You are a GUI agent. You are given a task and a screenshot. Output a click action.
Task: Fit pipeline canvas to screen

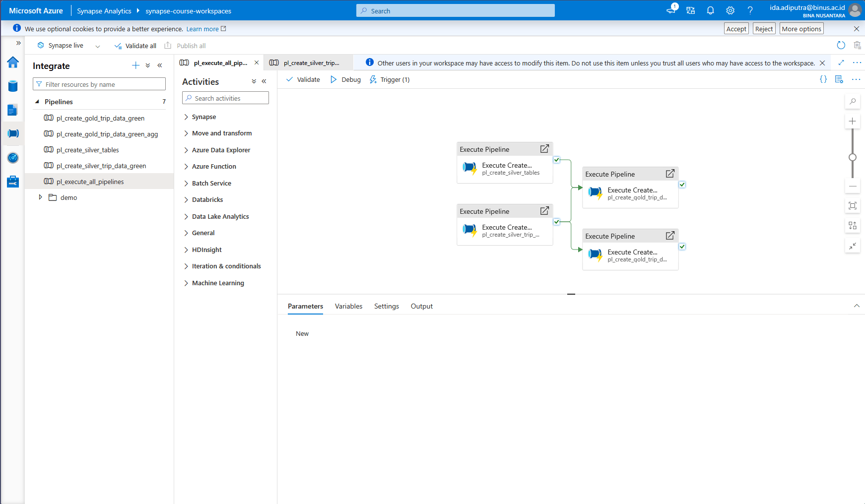(x=853, y=206)
